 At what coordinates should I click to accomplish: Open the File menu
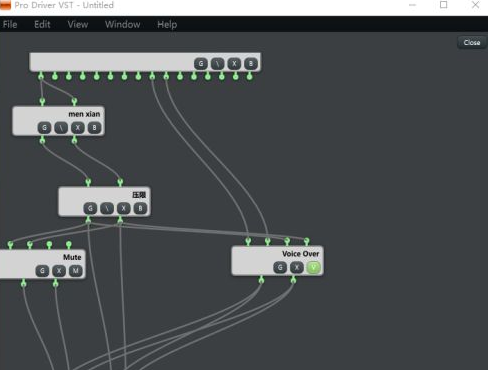coord(10,24)
